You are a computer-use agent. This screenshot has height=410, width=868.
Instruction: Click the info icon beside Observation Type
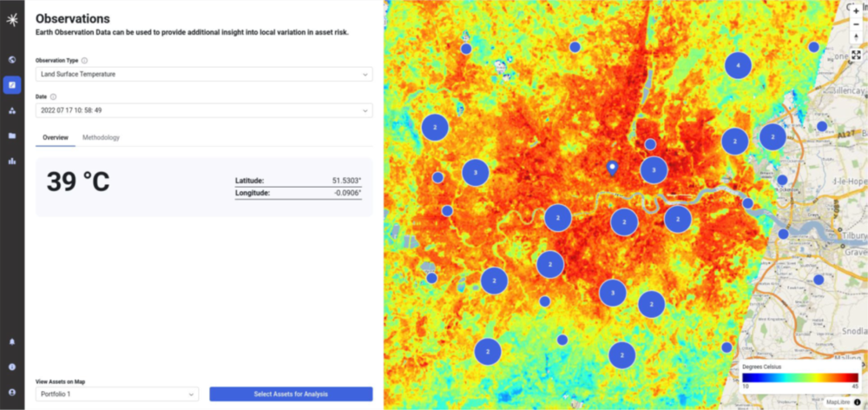point(84,61)
